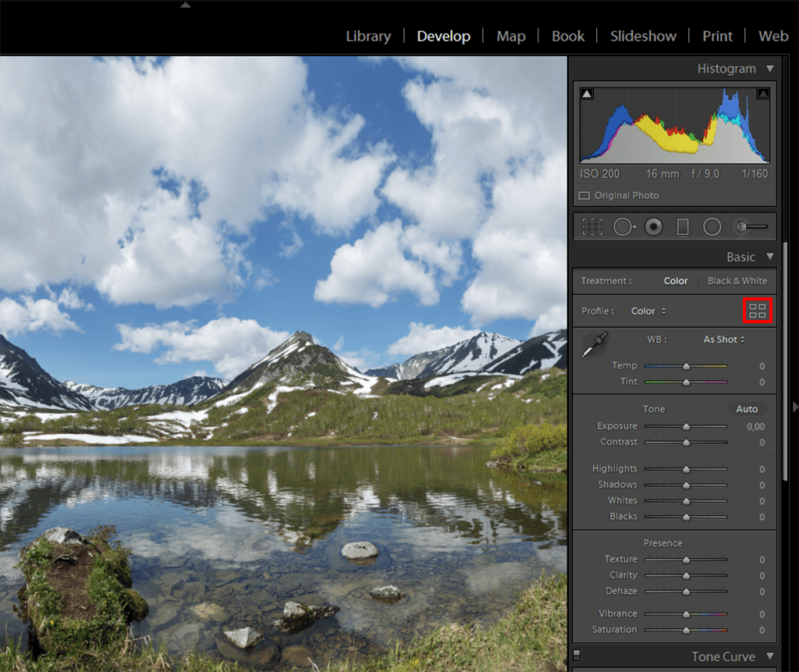
Task: Pick the Radial Filter tool
Action: [x=712, y=226]
